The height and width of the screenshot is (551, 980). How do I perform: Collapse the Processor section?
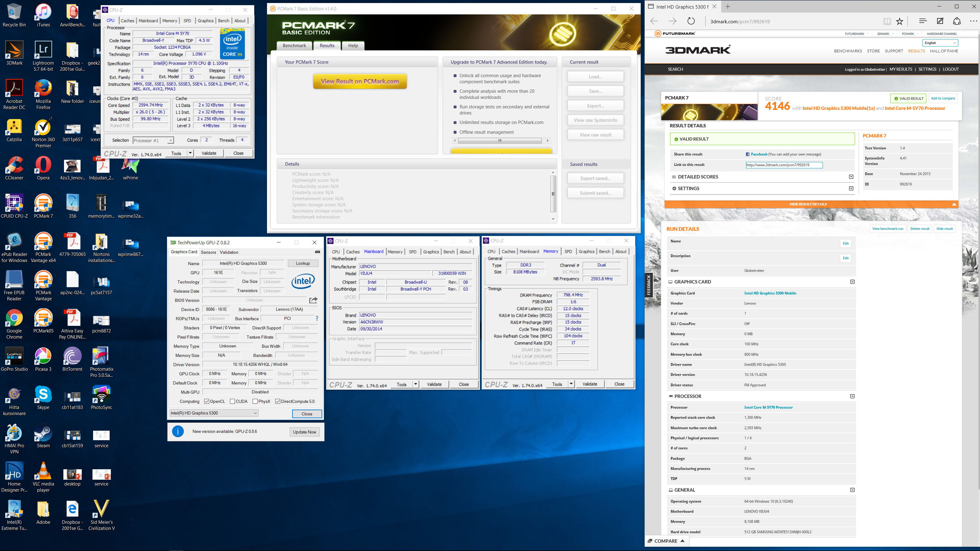pyautogui.click(x=852, y=396)
